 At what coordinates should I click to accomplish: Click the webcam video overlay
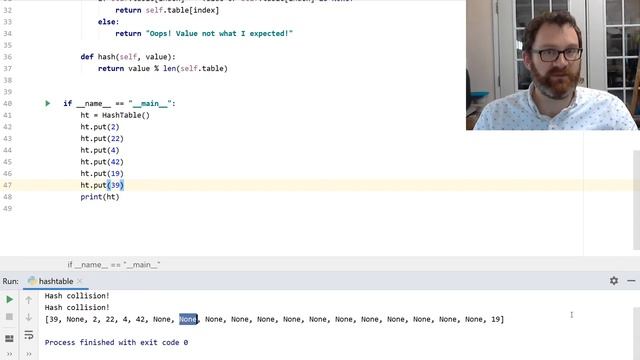[553, 65]
